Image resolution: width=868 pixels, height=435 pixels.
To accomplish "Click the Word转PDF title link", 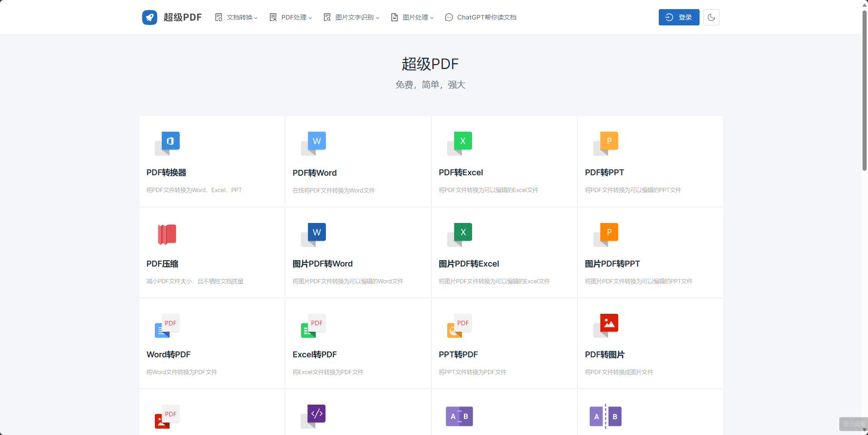I will point(168,355).
